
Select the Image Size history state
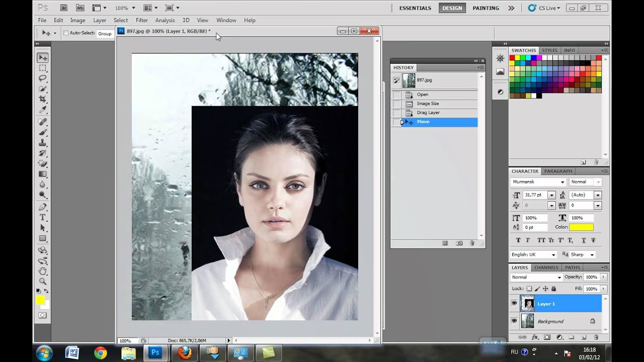pyautogui.click(x=435, y=104)
